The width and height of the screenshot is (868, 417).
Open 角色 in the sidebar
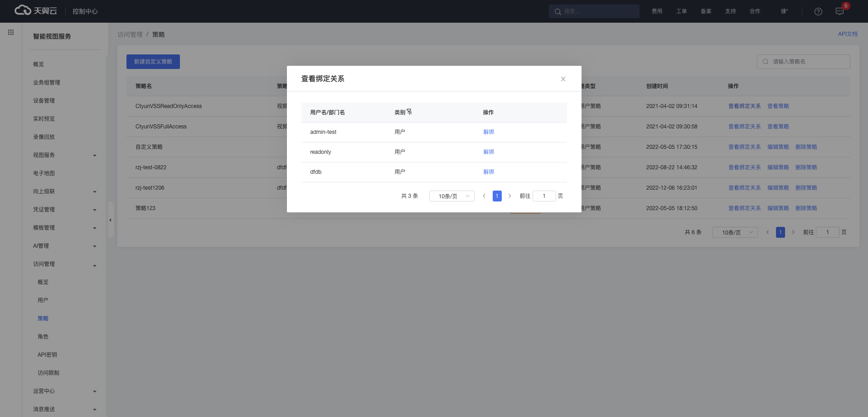[x=43, y=337]
